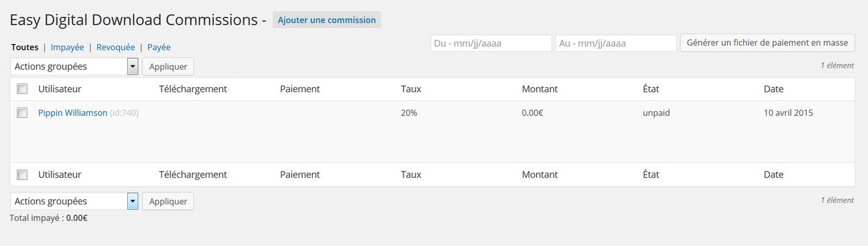Image resolution: width=868 pixels, height=246 pixels.
Task: Show Toutes commissions filter
Action: click(24, 47)
